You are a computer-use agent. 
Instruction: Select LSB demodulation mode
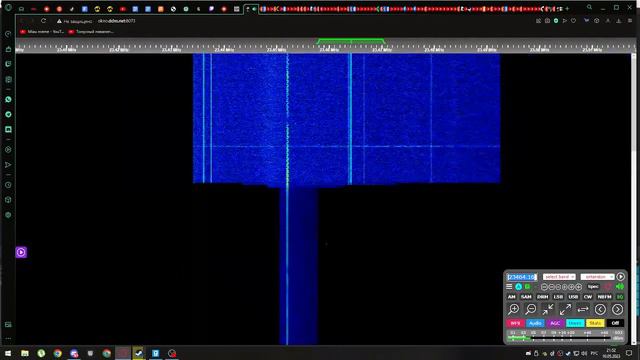click(558, 297)
